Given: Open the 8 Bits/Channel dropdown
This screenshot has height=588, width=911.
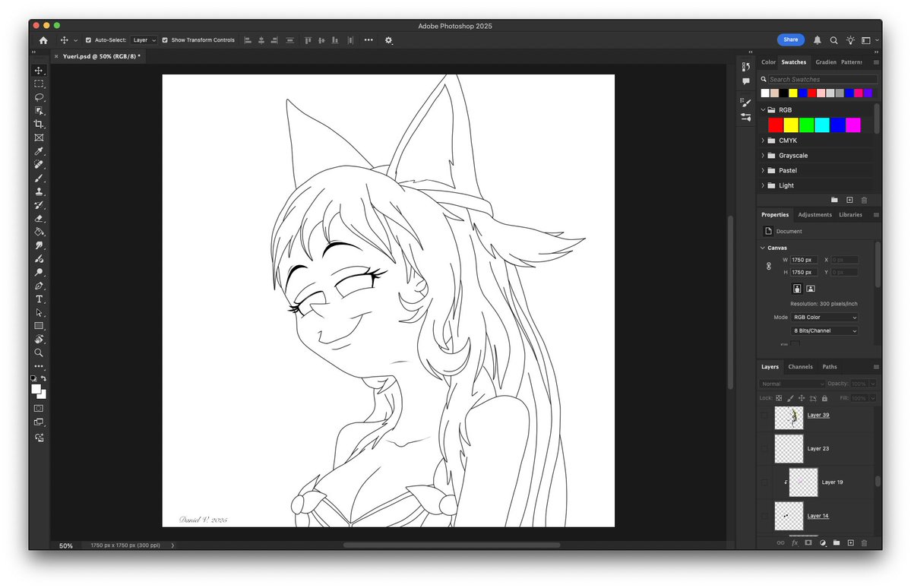Looking at the screenshot, I should click(x=824, y=330).
